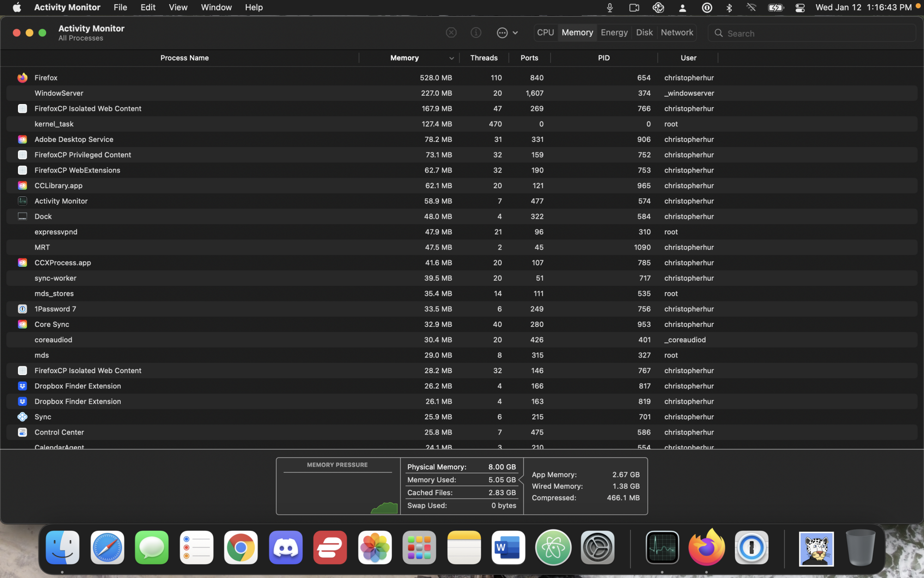Click the Bluetooth menu bar icon
The image size is (924, 578).
coord(729,7)
